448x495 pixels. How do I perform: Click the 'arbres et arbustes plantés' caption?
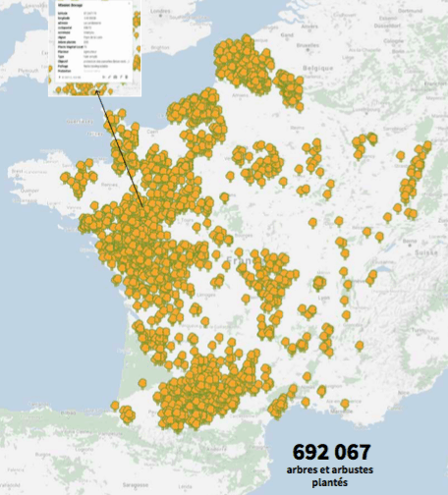tap(330, 476)
